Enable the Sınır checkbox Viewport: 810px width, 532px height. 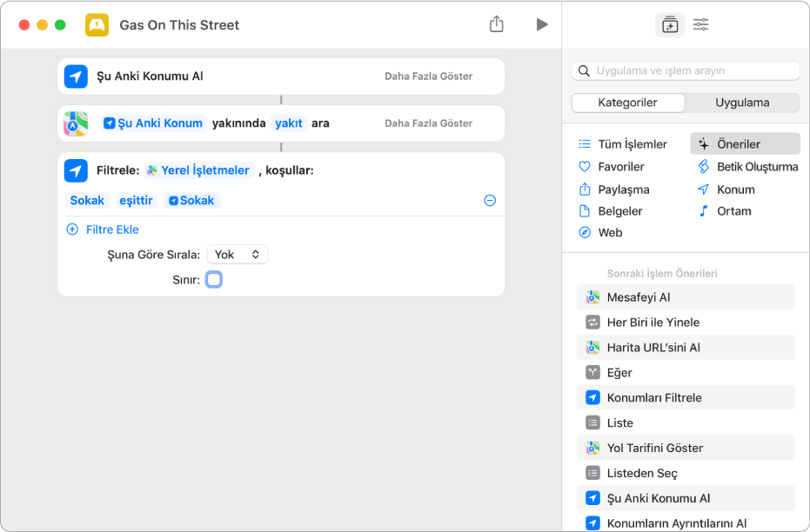point(214,280)
